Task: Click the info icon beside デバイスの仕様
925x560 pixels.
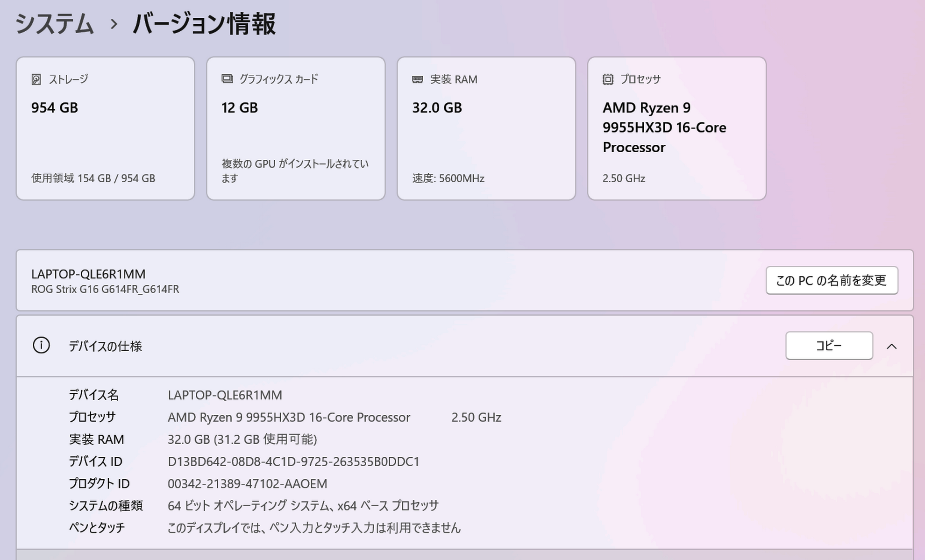Action: 41,346
